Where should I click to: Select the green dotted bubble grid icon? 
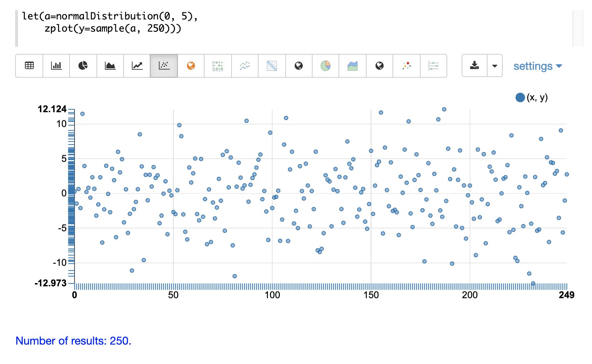218,66
